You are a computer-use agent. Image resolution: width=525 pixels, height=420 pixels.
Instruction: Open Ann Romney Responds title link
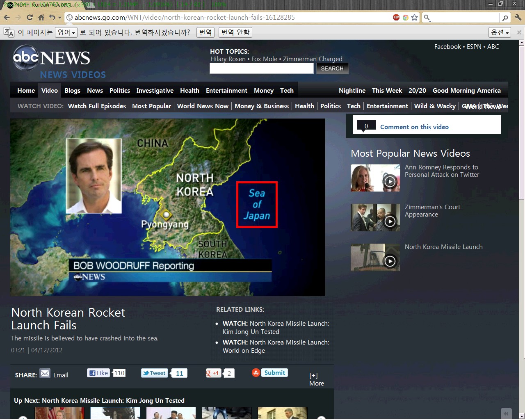coord(442,171)
